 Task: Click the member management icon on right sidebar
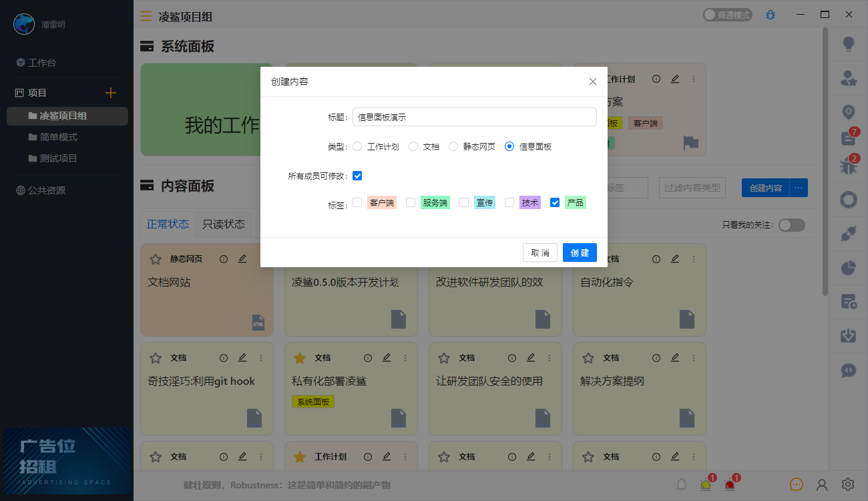849,78
